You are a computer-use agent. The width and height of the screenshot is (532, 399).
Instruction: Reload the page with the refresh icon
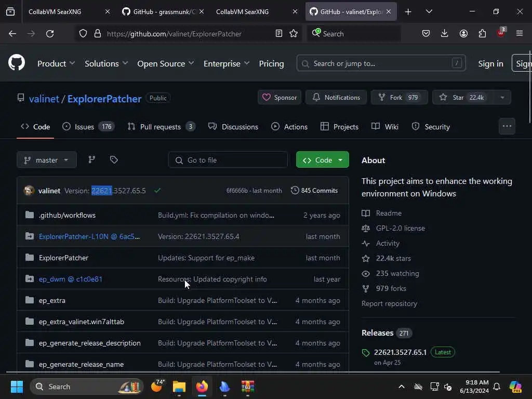coord(50,34)
